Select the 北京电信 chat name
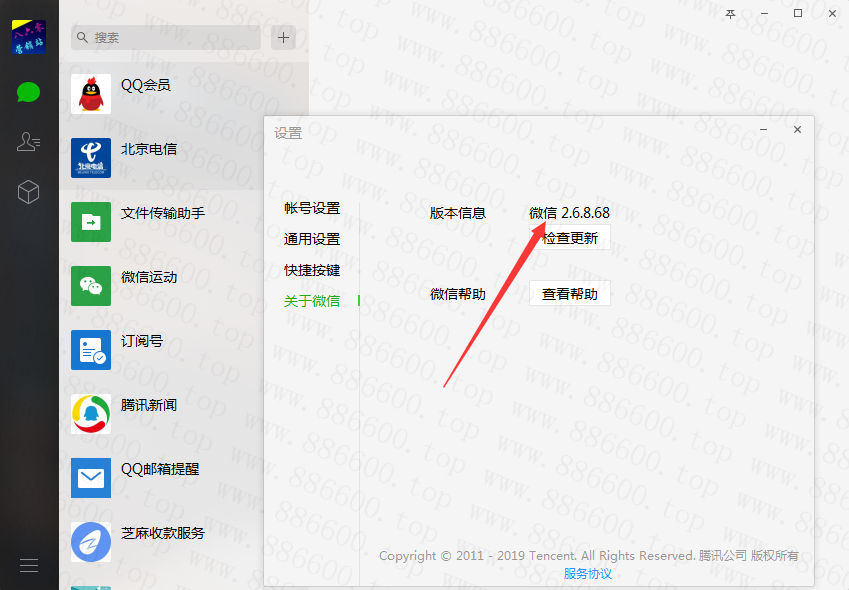 coord(149,149)
